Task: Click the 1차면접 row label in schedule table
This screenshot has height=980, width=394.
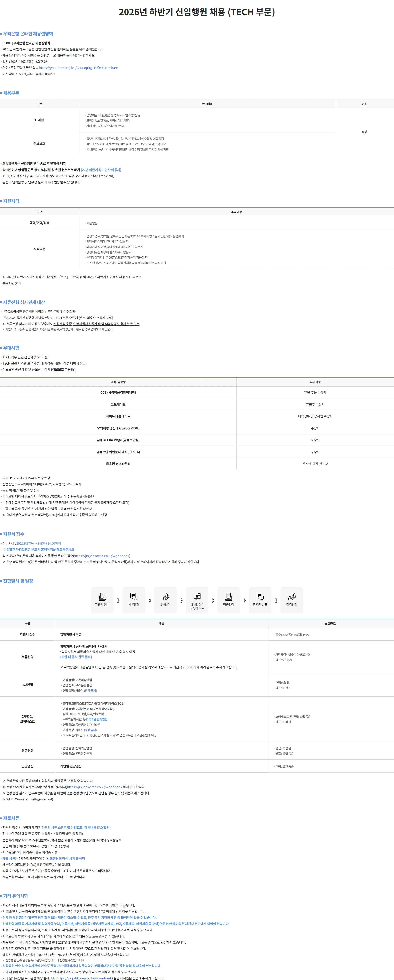Action: [x=27, y=685]
